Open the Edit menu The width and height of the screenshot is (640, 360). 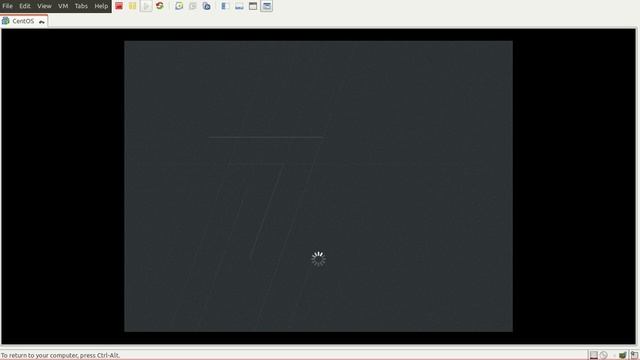tap(25, 6)
